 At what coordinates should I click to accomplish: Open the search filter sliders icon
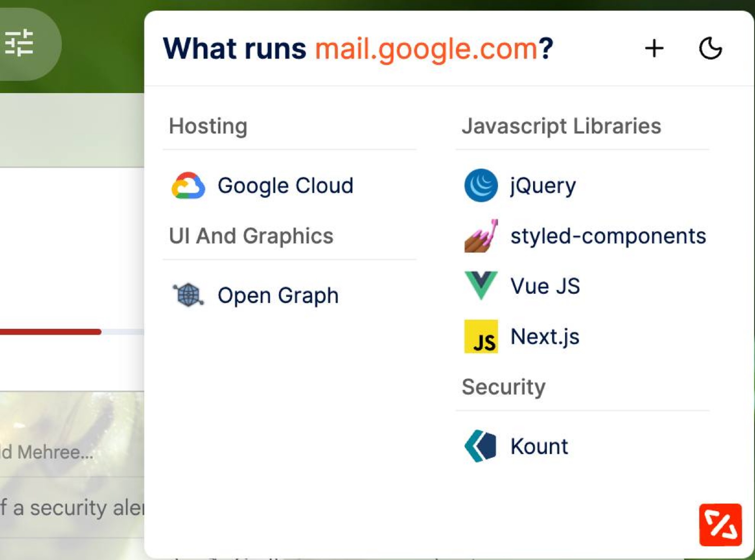[19, 43]
